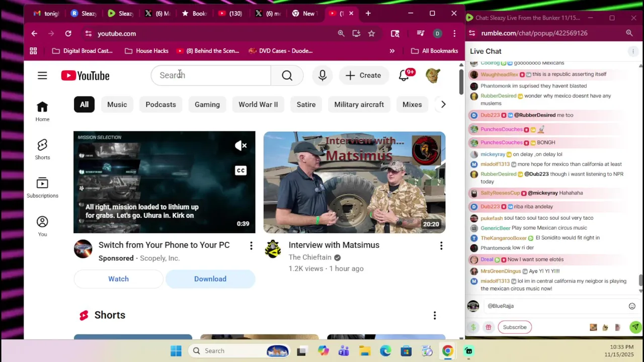Click the magnifier search button beside search box
Screen dimensions: 644x362
click(x=287, y=75)
